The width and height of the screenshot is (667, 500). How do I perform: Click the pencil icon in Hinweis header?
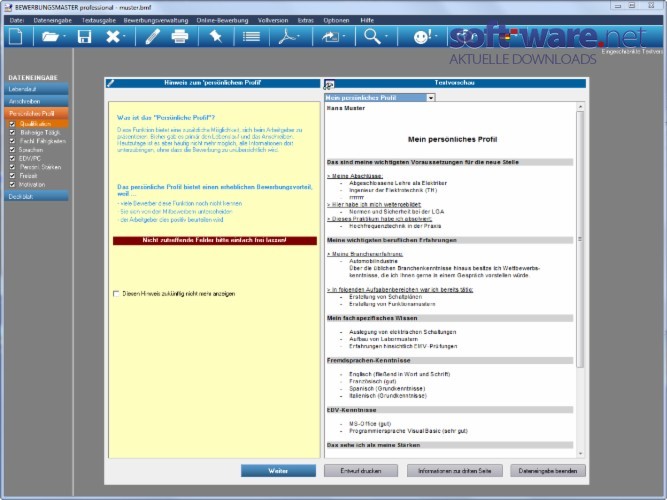pyautogui.click(x=111, y=83)
